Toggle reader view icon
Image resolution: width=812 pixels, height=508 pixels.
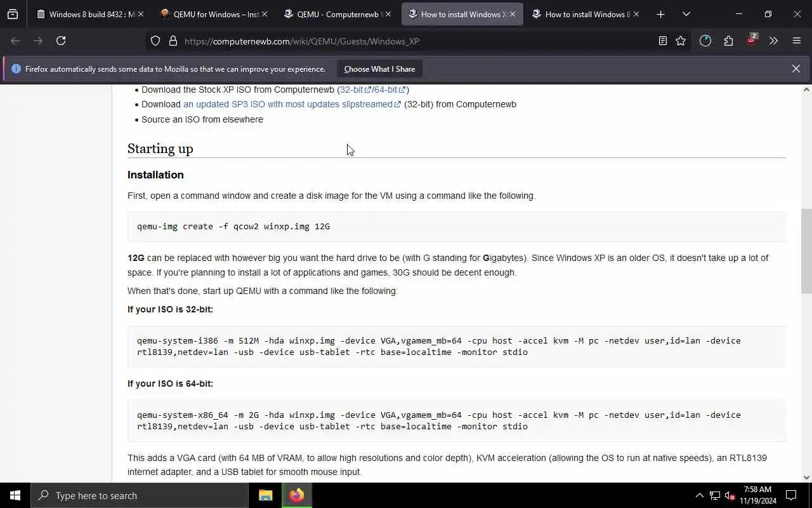coord(662,41)
